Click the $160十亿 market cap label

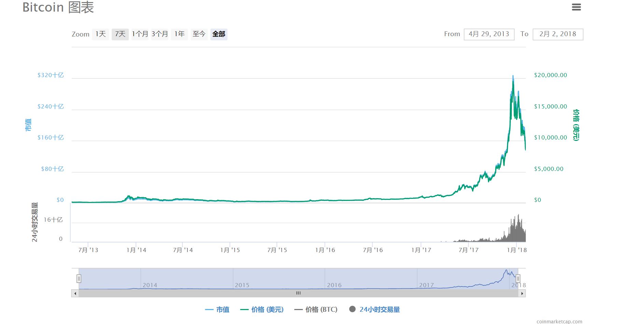(x=51, y=137)
